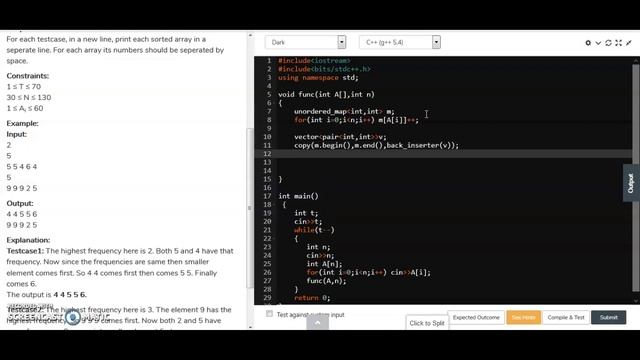This screenshot has height=360, width=640.
Task: Click the 'Example:' heading
Action: click(x=22, y=123)
